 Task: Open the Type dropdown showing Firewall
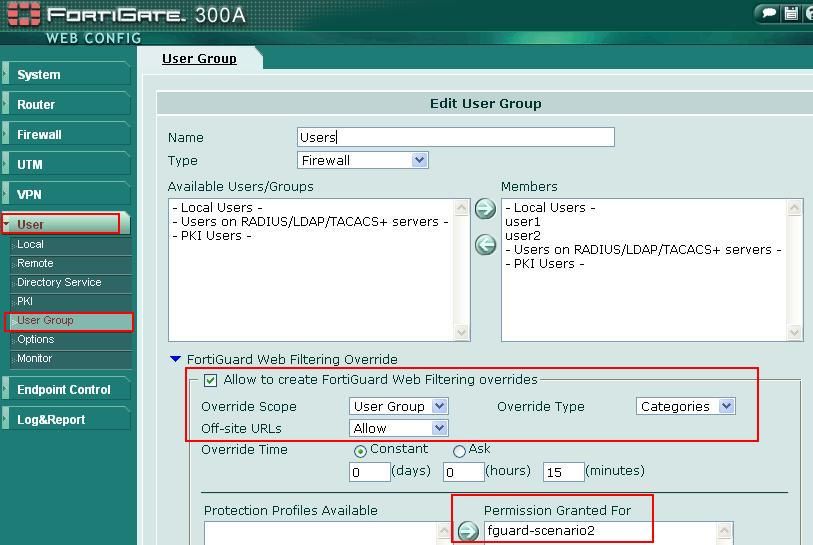[x=419, y=160]
